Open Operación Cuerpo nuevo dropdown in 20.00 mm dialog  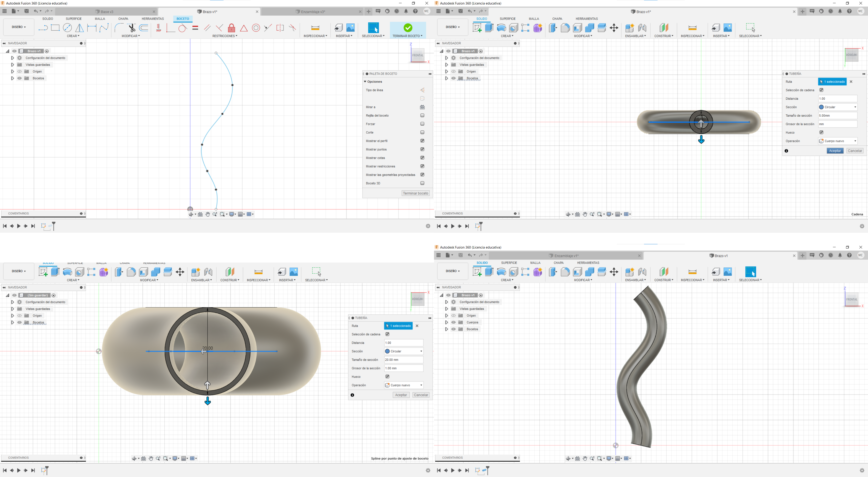point(404,385)
